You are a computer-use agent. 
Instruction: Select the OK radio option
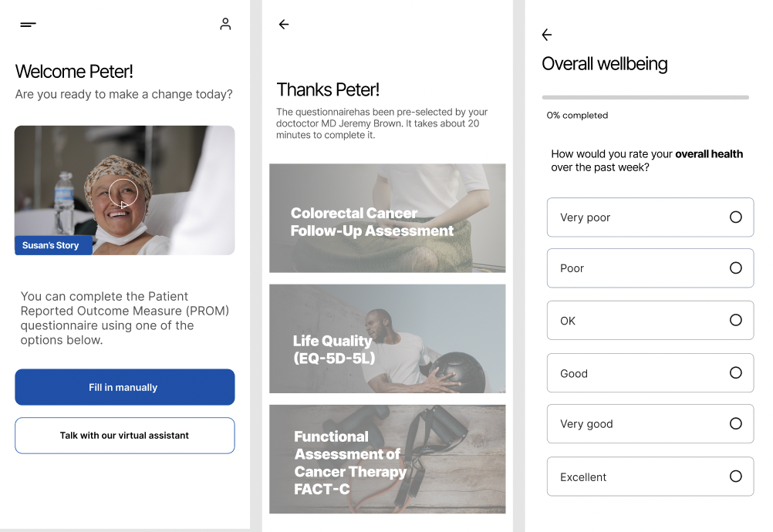[650, 320]
